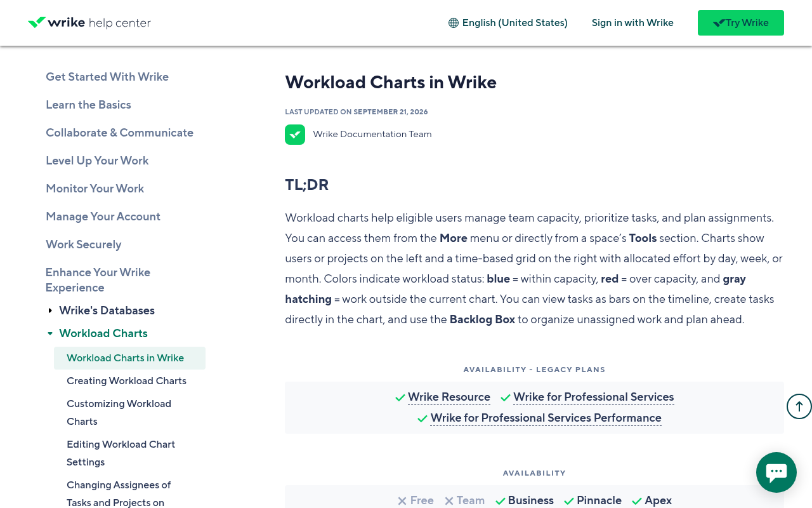The height and width of the screenshot is (508, 812).
Task: Click Wrike for Professional Services Performance link
Action: (546, 418)
